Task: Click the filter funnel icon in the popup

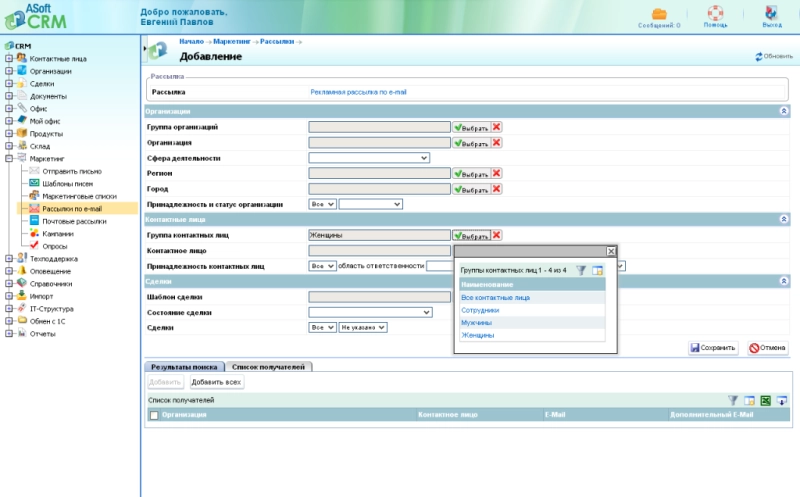Action: 581,270
